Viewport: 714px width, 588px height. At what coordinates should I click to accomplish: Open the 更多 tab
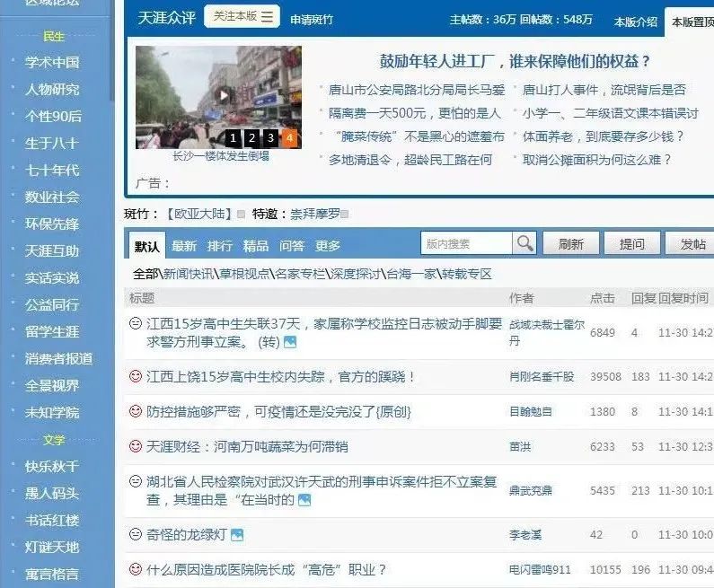[x=328, y=246]
